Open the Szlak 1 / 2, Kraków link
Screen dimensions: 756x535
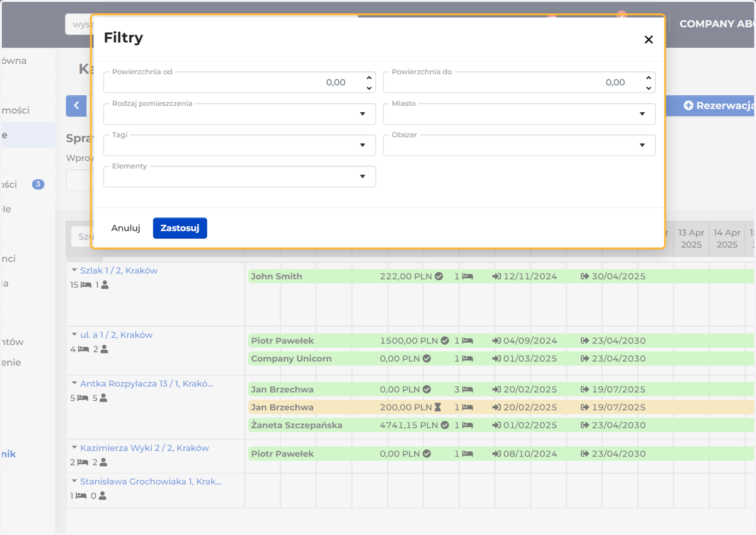(119, 270)
